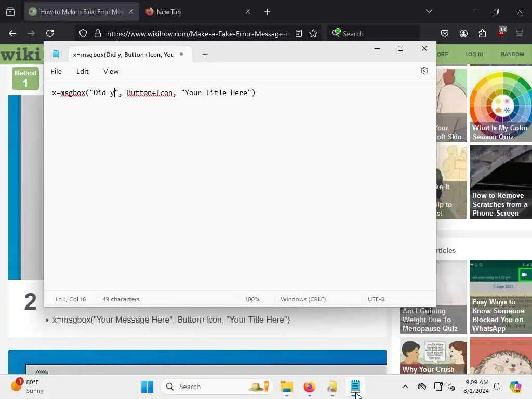The image size is (532, 399).
Task: Open the Notepad Edit menu
Action: click(82, 71)
